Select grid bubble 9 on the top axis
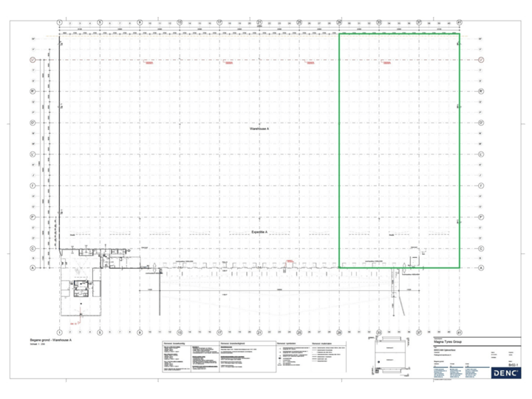Screen dimensions: 532x399 tap(139, 23)
